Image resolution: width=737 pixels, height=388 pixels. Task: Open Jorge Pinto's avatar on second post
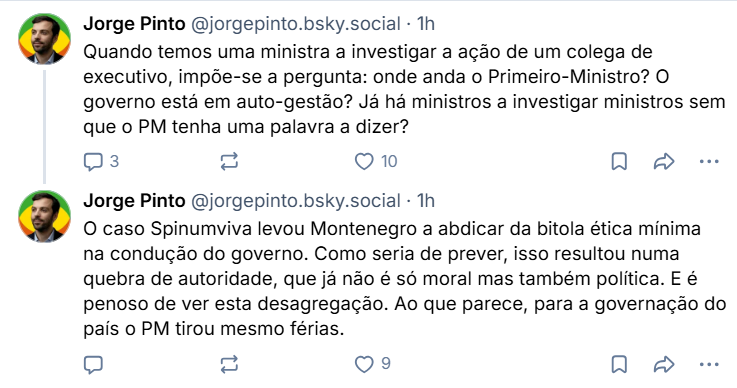(44, 216)
